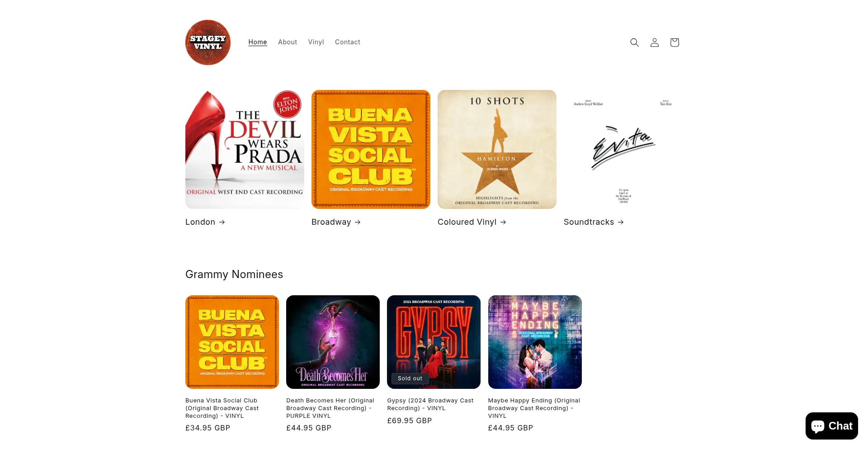The width and height of the screenshot is (868, 449).
Task: Open the Death Becomes Her product image
Action: click(x=333, y=342)
